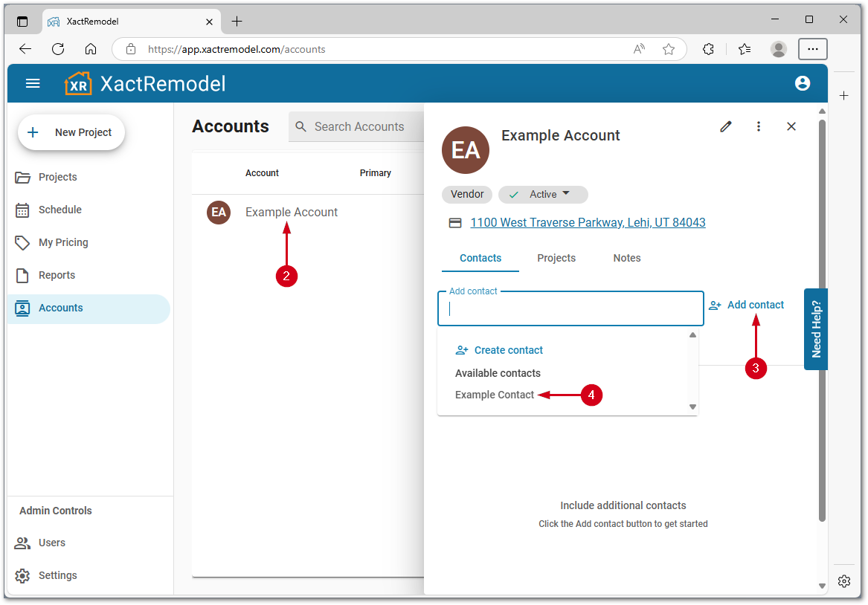Screen dimensions: 868x605
Task: Click the Account column header
Action: [x=262, y=173]
